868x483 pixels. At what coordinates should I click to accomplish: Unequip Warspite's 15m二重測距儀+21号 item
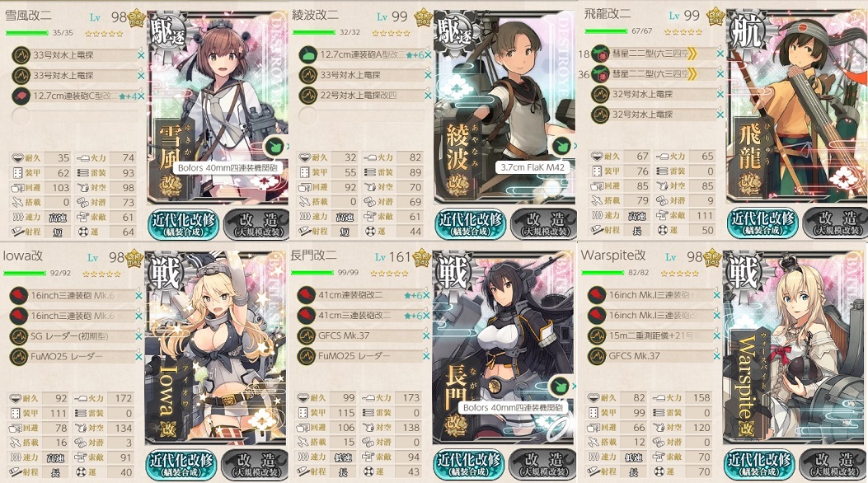(718, 335)
